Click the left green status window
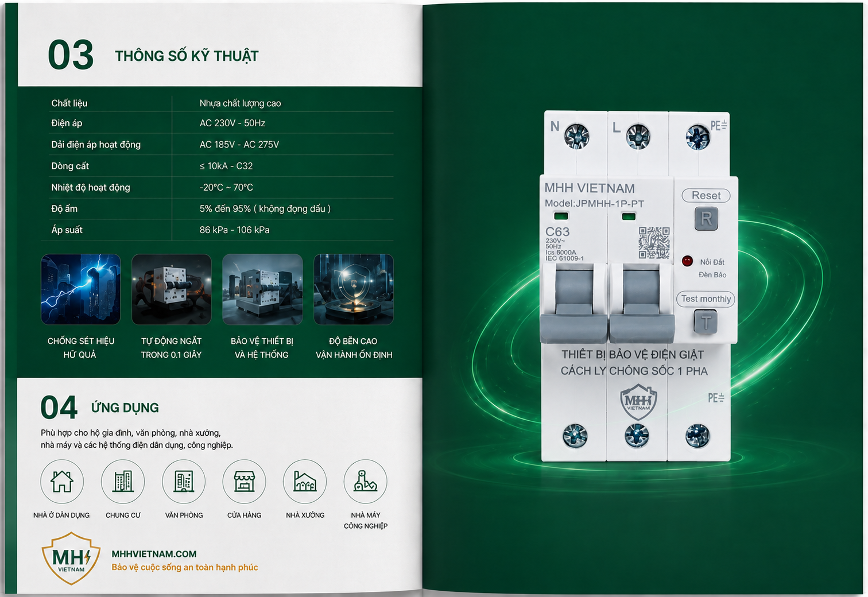 tap(561, 216)
